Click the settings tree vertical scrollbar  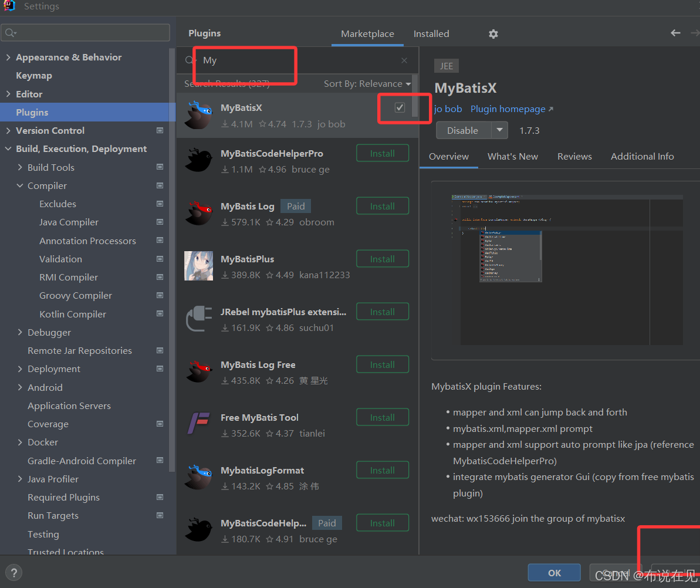click(x=172, y=259)
